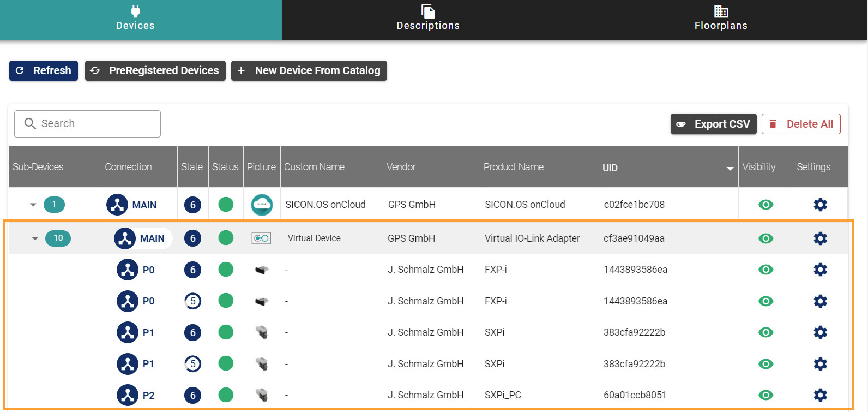This screenshot has height=412, width=868.
Task: Click the UID column sort arrow
Action: (730, 168)
